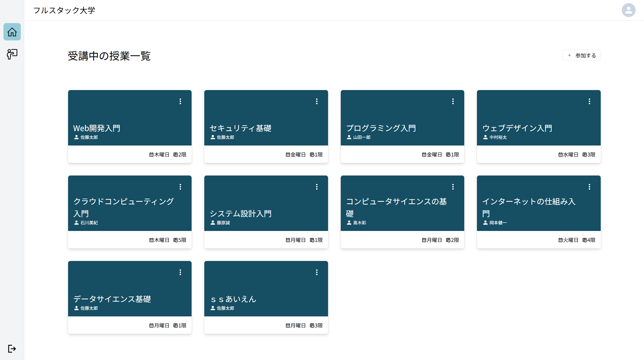Open the kebab menu on システム設計入門
644x360 pixels.
click(x=317, y=187)
